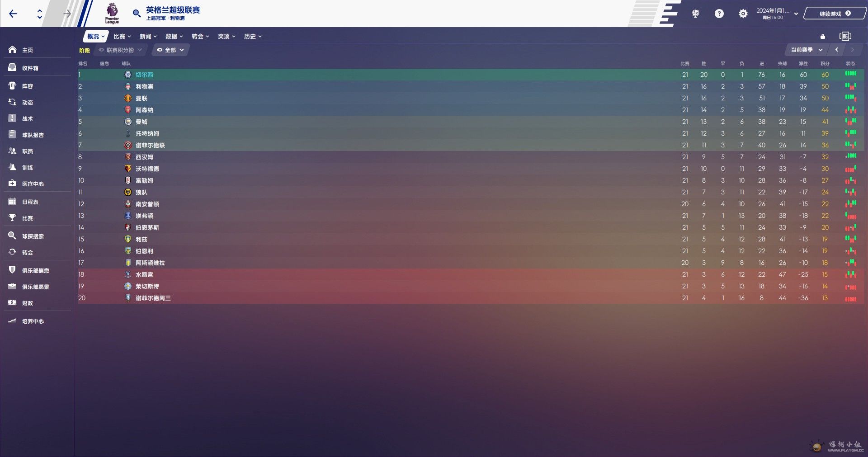Click 切尔西 form status bars
The height and width of the screenshot is (457, 868).
[851, 74]
